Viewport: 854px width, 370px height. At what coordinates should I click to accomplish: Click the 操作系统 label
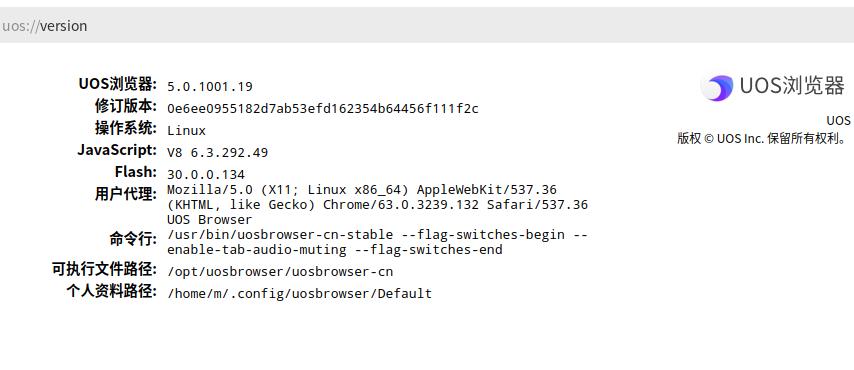coord(126,128)
